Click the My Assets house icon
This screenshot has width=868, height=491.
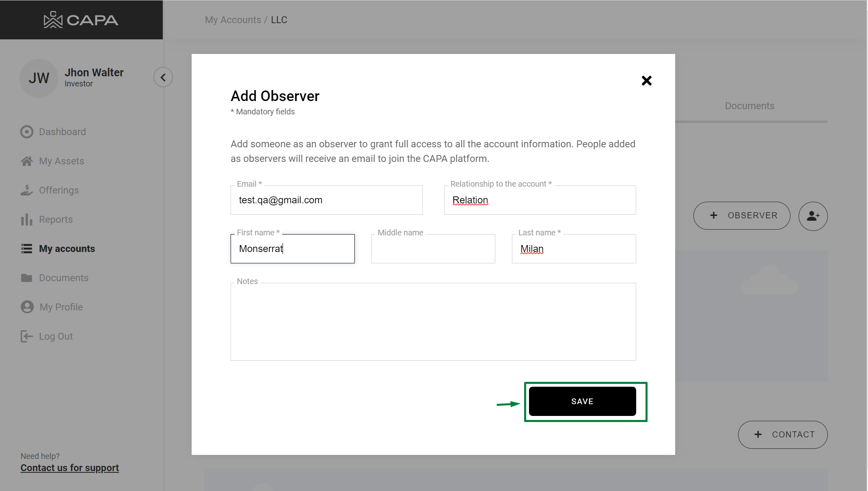click(27, 161)
